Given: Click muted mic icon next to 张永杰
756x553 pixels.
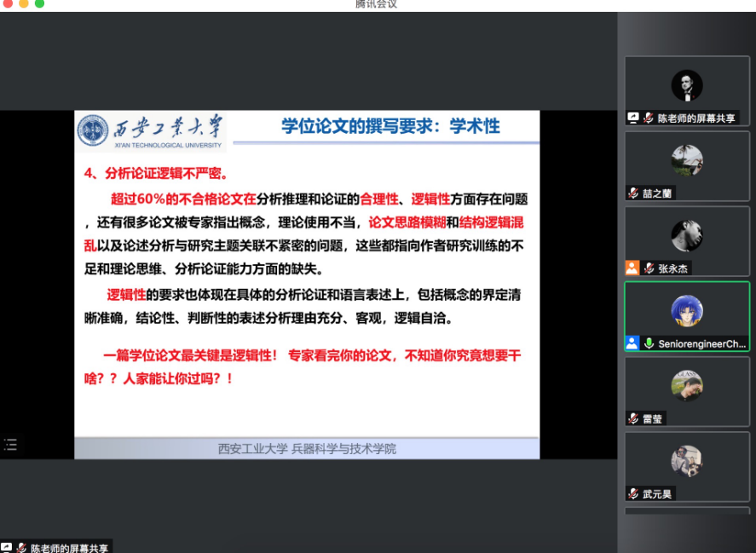Looking at the screenshot, I should pyautogui.click(x=649, y=268).
